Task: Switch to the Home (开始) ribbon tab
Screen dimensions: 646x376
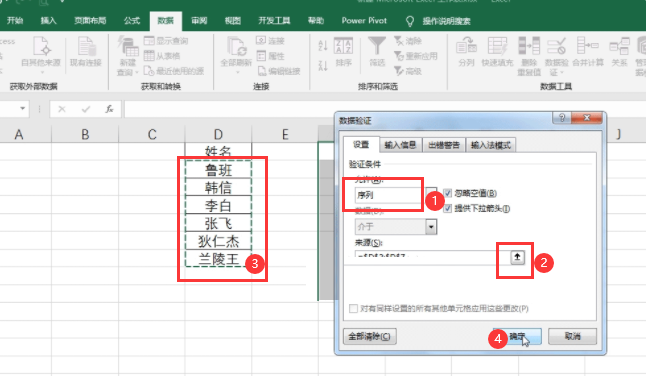Action: click(x=15, y=21)
